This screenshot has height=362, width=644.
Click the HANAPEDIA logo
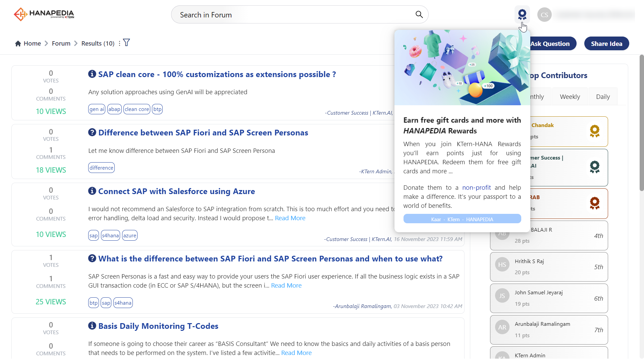click(44, 14)
